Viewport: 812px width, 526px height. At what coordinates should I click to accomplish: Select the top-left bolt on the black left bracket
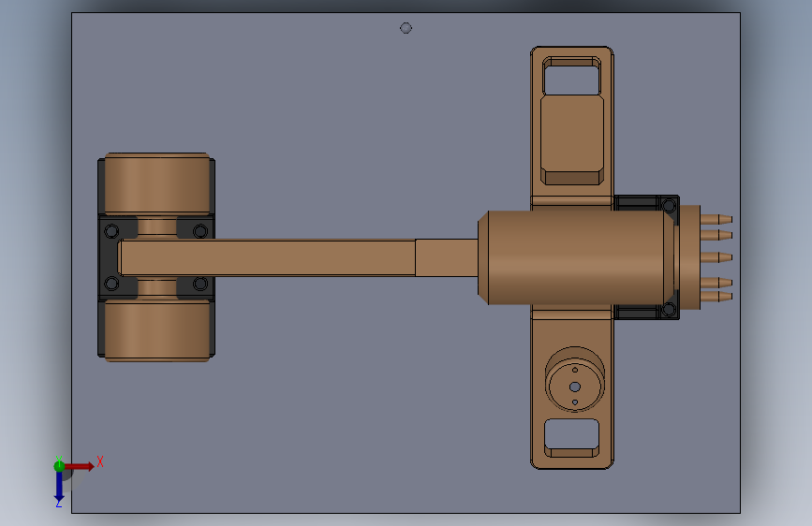[111, 231]
